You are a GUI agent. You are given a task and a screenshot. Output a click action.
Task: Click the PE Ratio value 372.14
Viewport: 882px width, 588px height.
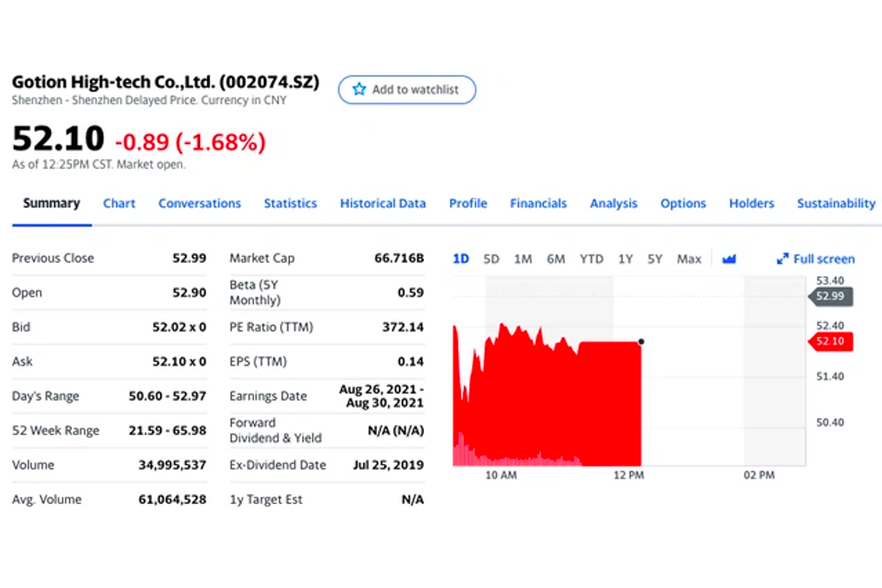tap(403, 327)
